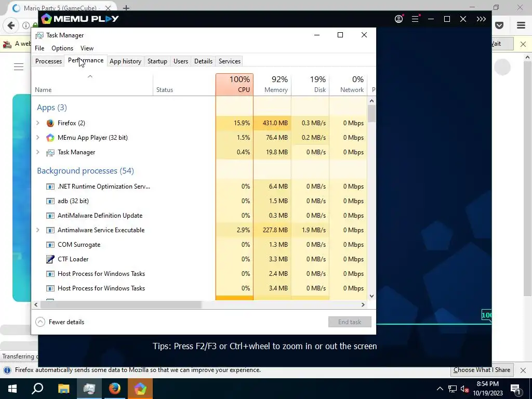Switch to the Users tab
Image resolution: width=532 pixels, height=399 pixels.
(180, 61)
